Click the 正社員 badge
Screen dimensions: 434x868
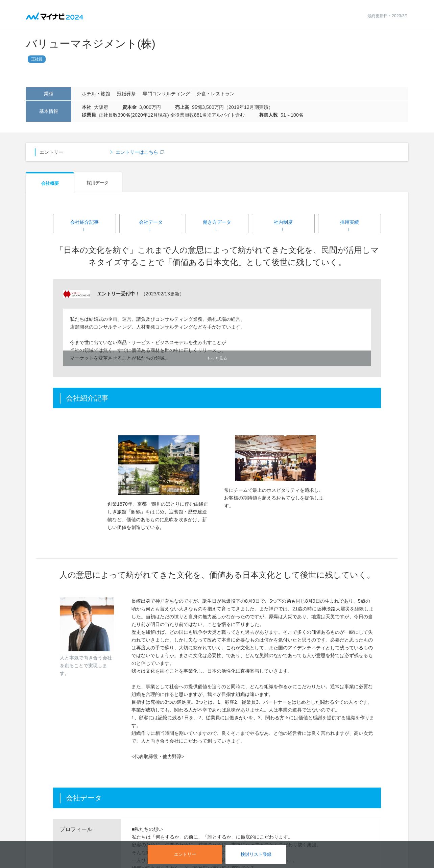point(37,59)
